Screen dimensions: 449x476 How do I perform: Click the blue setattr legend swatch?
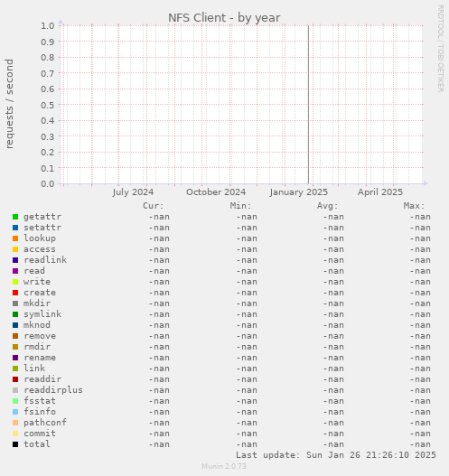15,228
